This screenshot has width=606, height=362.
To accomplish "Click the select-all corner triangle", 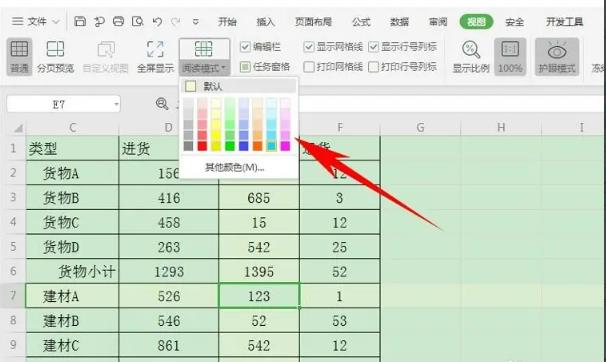I will [18, 128].
